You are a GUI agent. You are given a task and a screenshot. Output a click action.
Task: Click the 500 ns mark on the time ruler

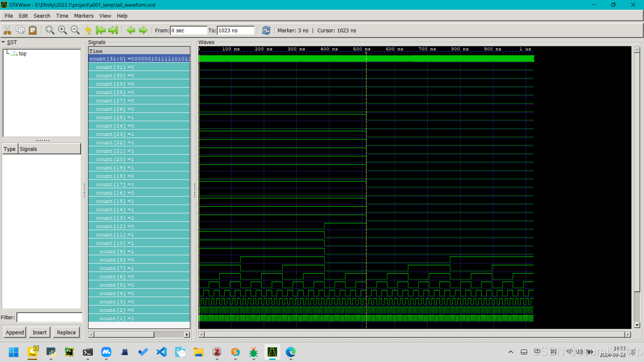pyautogui.click(x=362, y=49)
